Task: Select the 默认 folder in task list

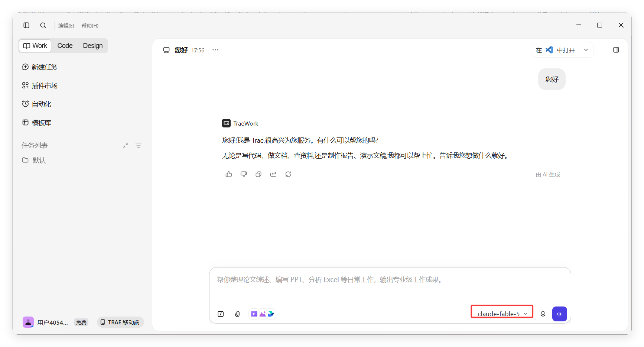Action: [34, 160]
